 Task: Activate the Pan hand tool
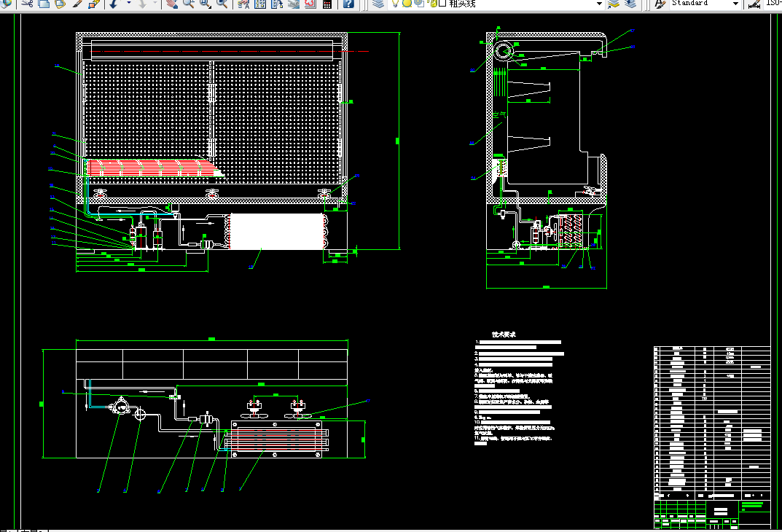[x=172, y=4]
